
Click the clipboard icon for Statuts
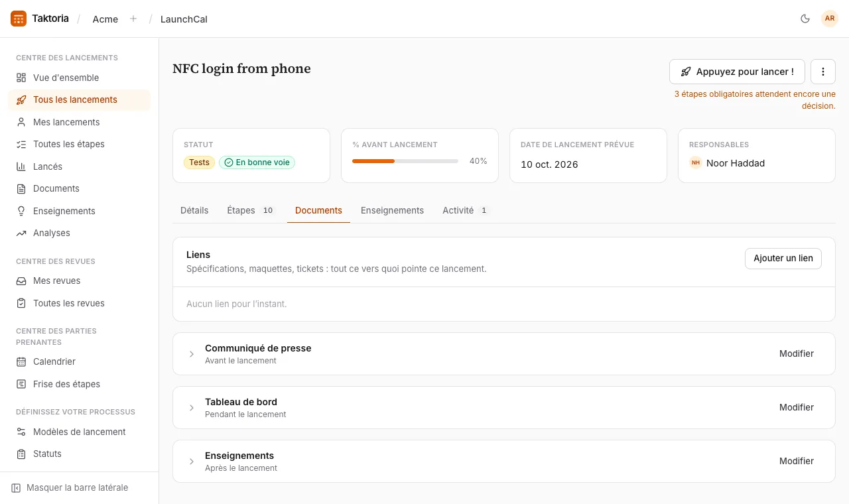21,454
